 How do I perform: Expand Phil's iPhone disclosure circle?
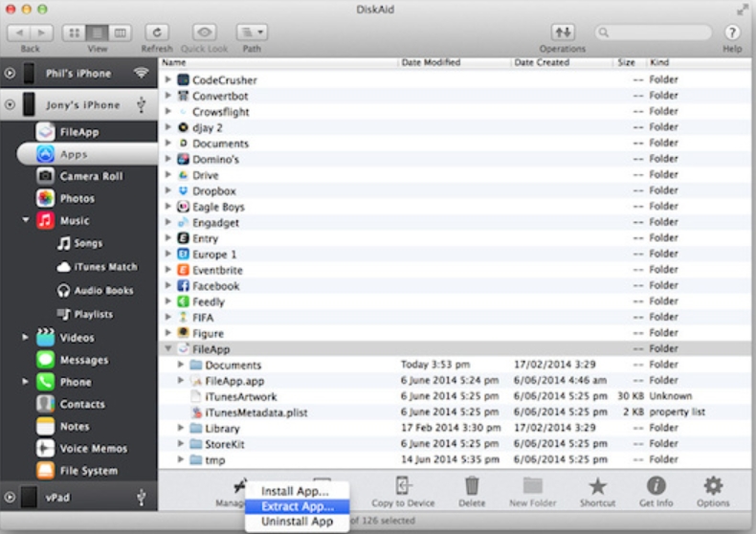tap(10, 74)
